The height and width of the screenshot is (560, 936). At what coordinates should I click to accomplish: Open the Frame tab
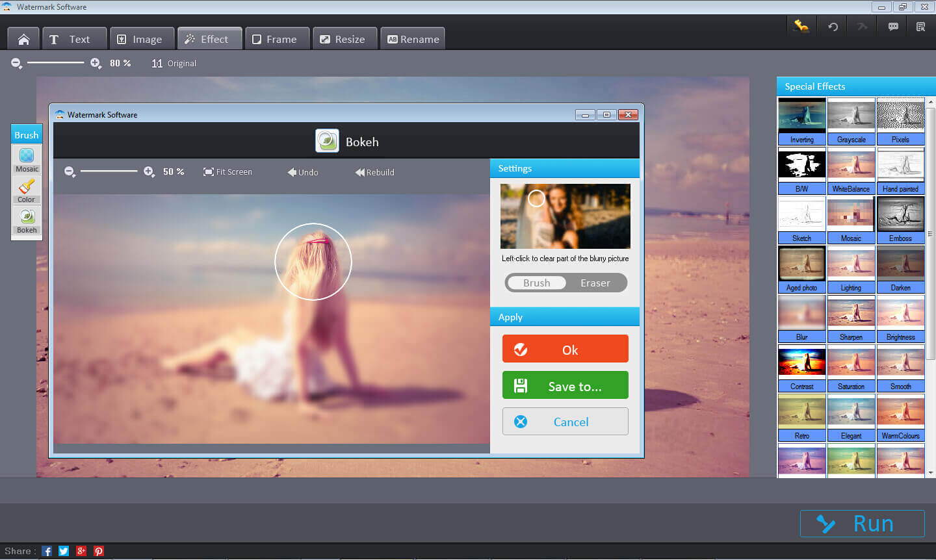coord(274,39)
